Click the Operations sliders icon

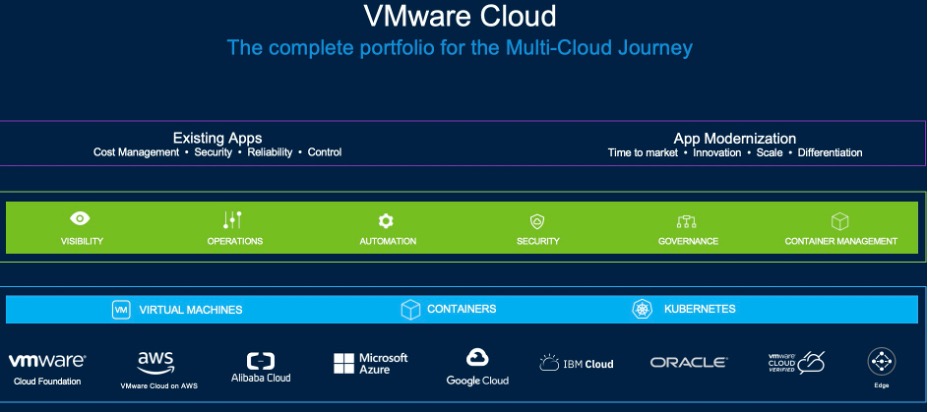[x=233, y=220]
